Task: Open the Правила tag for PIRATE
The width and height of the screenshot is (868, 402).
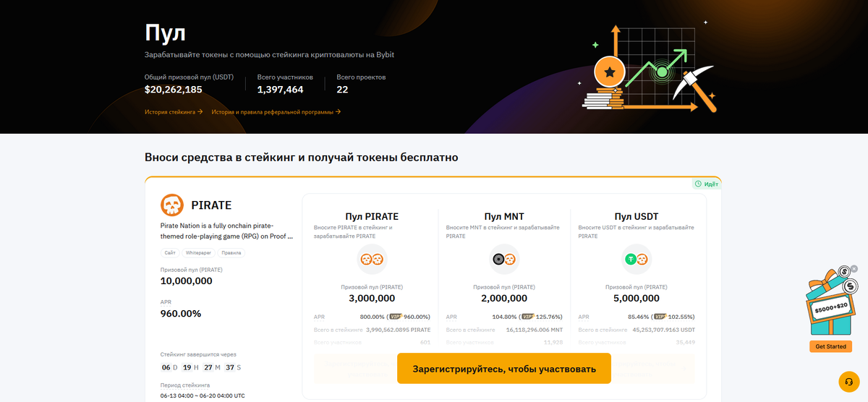Action: (231, 253)
